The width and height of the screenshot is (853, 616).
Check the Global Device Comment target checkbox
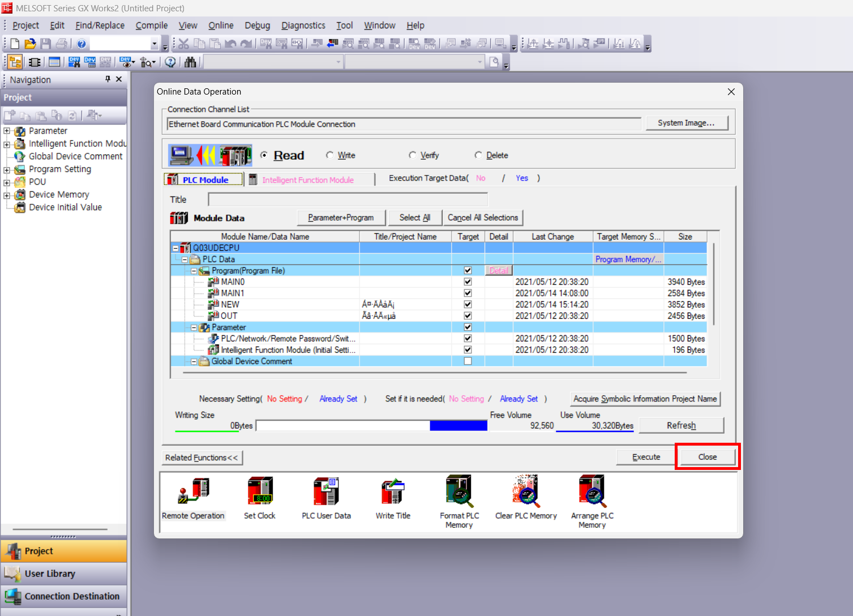point(468,361)
